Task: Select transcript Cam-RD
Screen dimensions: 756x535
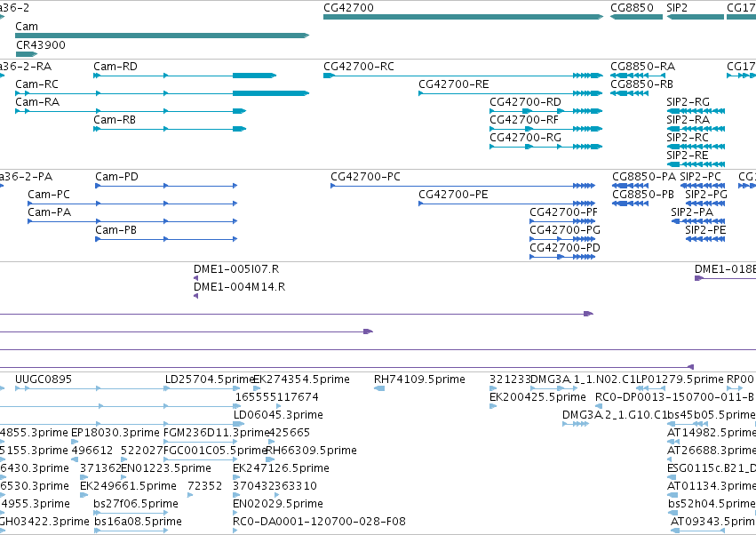Action: pos(185,76)
